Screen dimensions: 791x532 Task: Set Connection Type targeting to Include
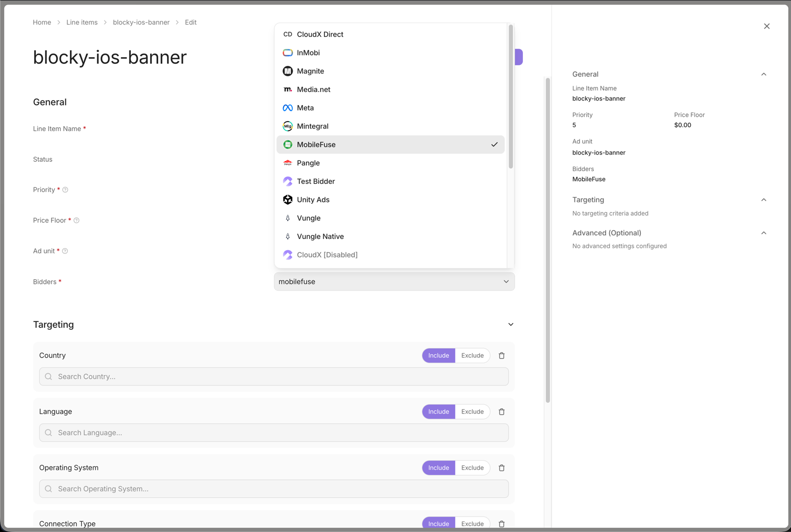[x=439, y=523]
